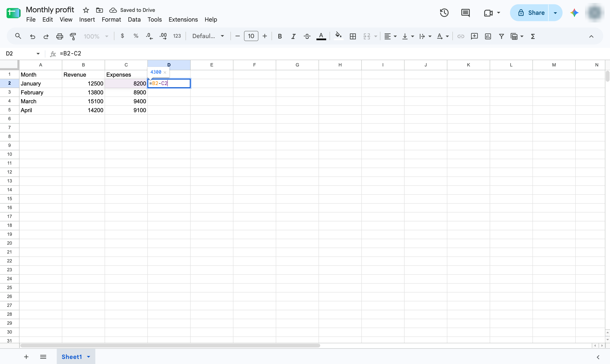Toggle bold formatting

[280, 36]
